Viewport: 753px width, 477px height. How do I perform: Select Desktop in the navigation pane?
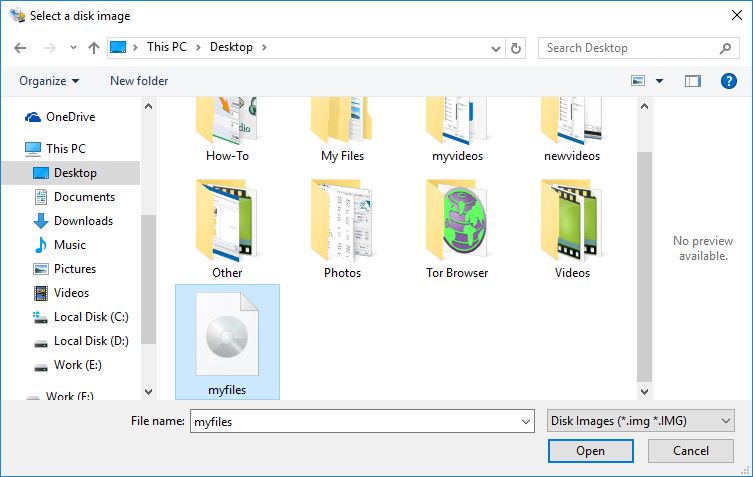(x=71, y=173)
